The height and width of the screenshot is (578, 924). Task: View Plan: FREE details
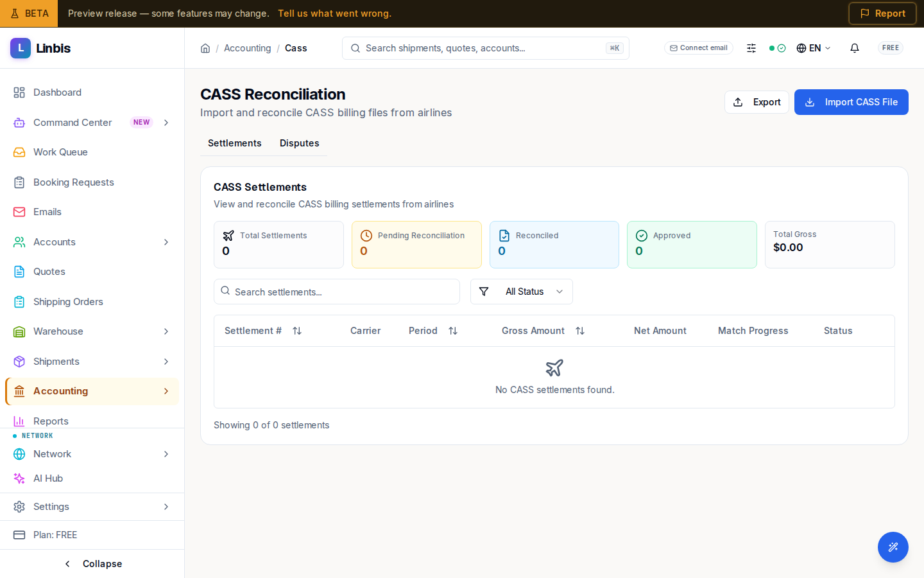click(92, 535)
